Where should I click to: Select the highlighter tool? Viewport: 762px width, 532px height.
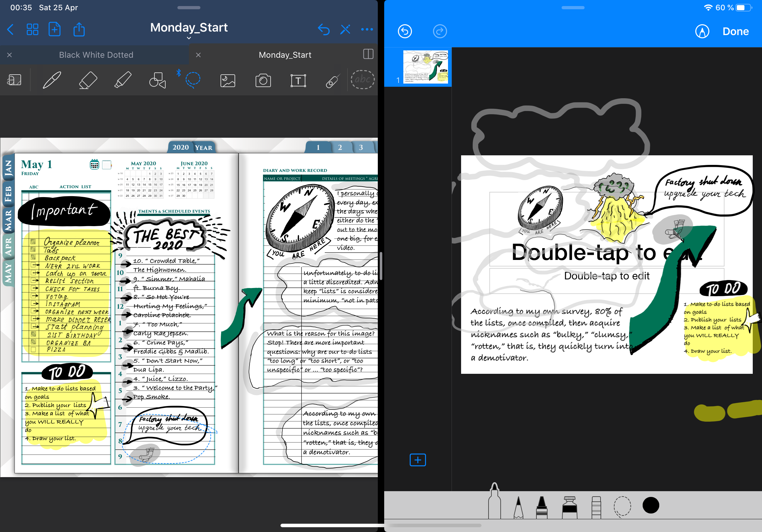[x=123, y=80]
